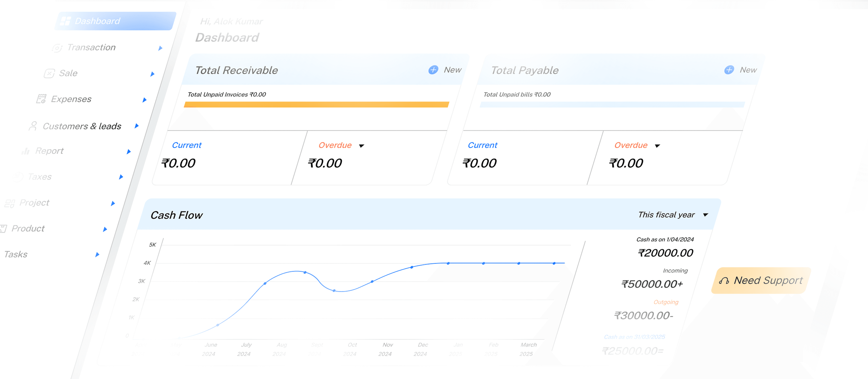
Task: Open the This fiscal year dropdown
Action: 705,215
